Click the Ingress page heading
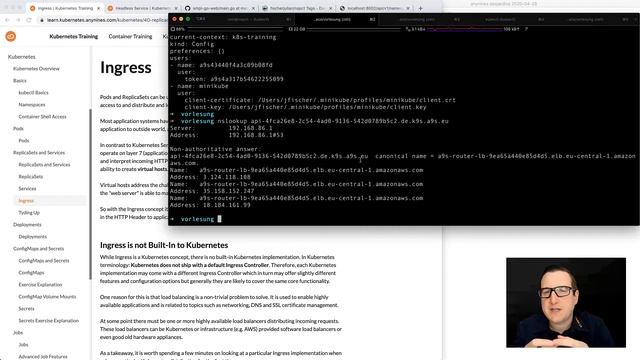Image resolution: width=640 pixels, height=360 pixels. [126, 67]
